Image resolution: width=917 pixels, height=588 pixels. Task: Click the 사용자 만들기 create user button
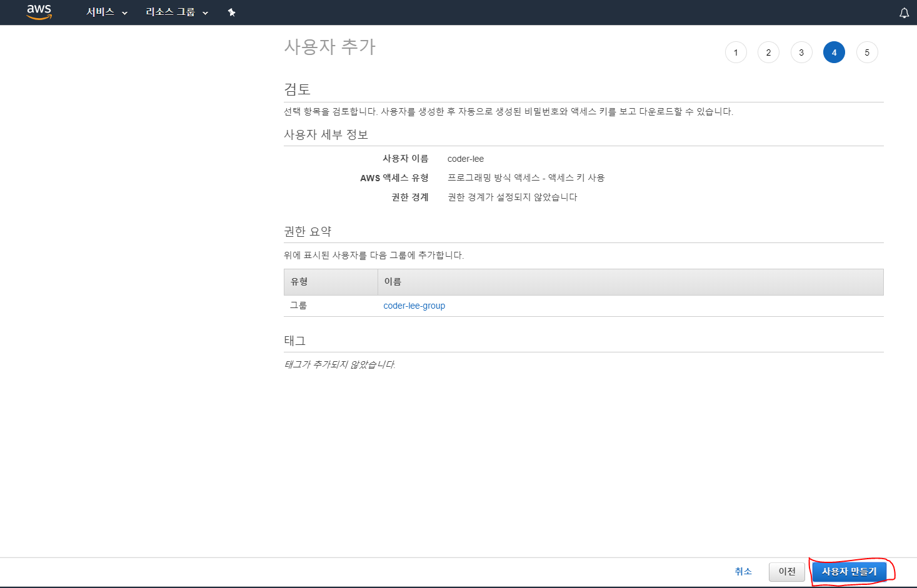coord(849,572)
